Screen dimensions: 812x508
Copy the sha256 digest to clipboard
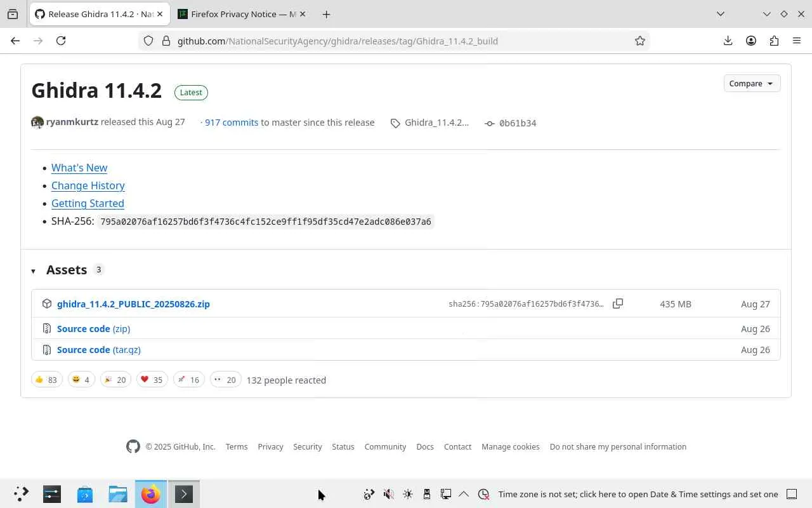point(618,304)
